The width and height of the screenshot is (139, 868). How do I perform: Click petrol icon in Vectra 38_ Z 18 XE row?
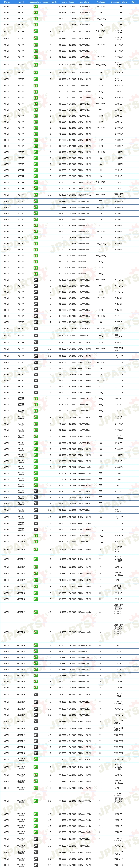point(35,599)
